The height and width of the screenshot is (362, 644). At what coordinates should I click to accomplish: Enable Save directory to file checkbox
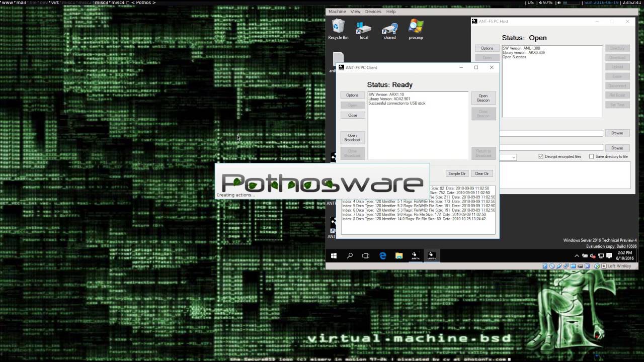pos(591,156)
